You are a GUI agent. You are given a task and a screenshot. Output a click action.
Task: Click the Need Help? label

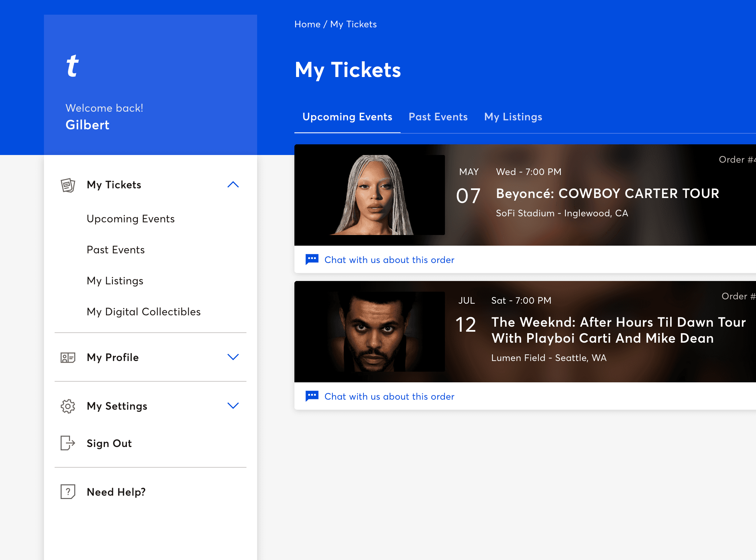tap(116, 492)
